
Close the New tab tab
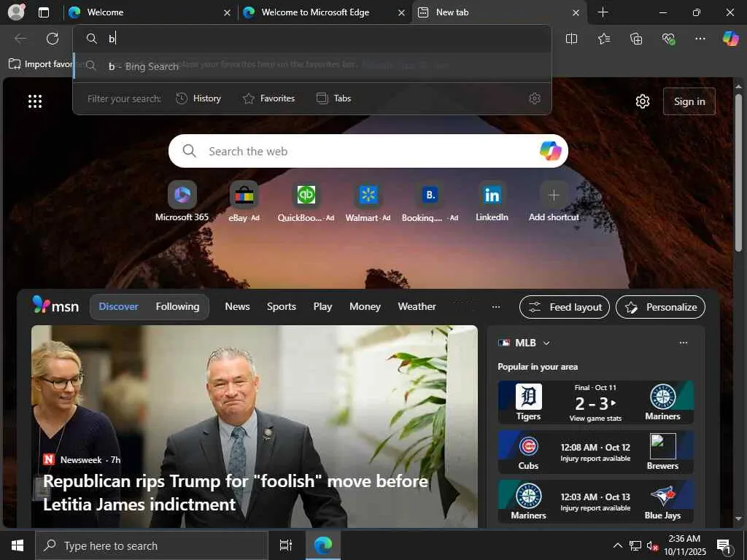click(576, 13)
